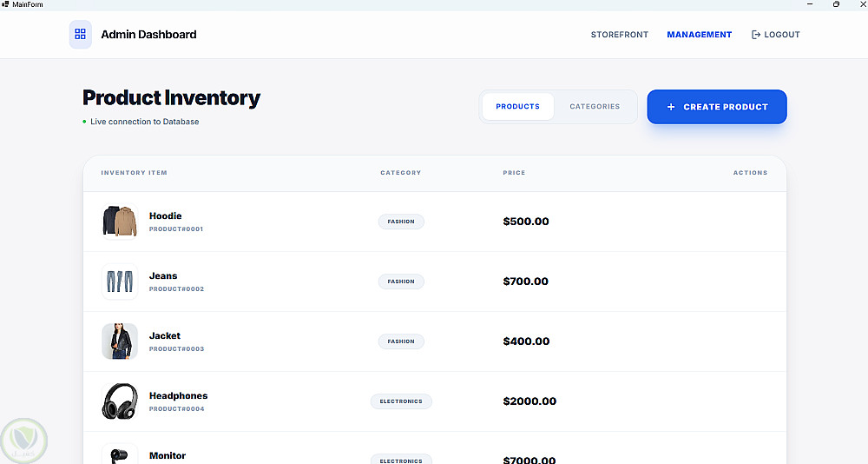Click the Price column header

pos(514,172)
